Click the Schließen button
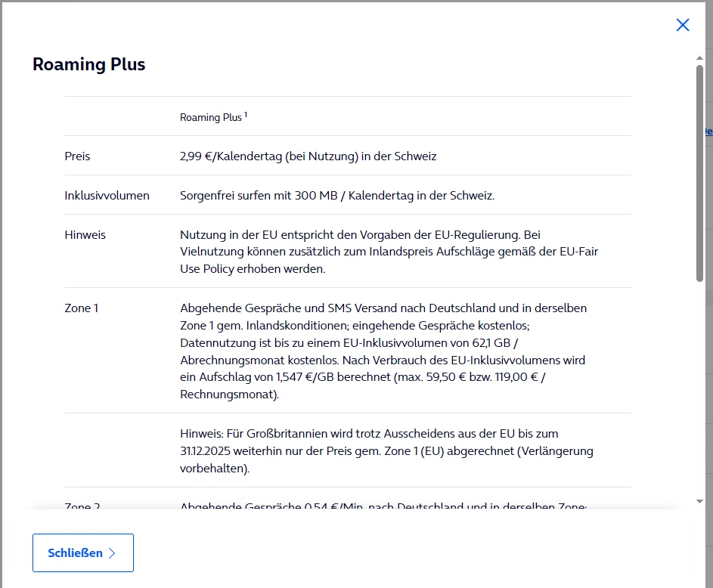This screenshot has width=713, height=588. click(82, 553)
